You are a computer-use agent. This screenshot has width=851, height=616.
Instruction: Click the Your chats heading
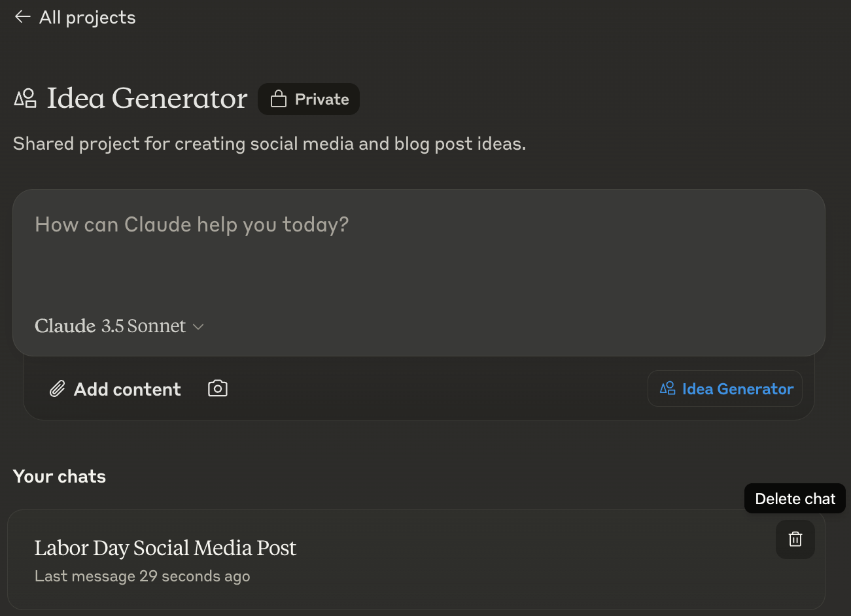tap(60, 476)
